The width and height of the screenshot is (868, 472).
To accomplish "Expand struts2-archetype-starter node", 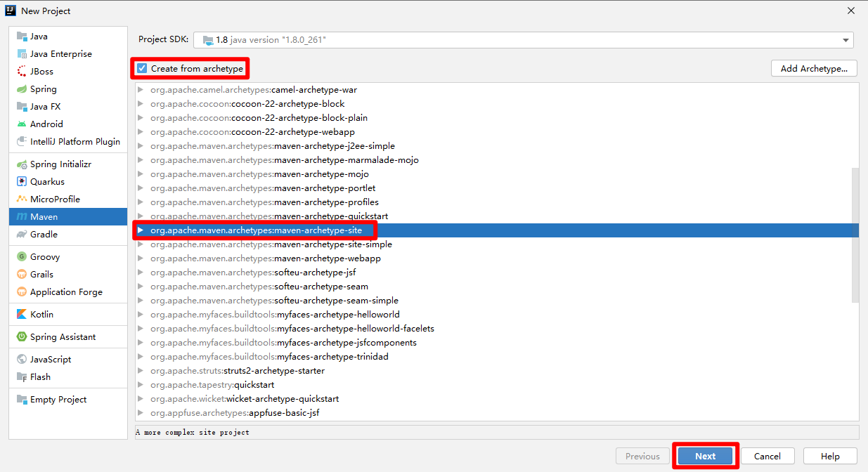I will point(141,371).
